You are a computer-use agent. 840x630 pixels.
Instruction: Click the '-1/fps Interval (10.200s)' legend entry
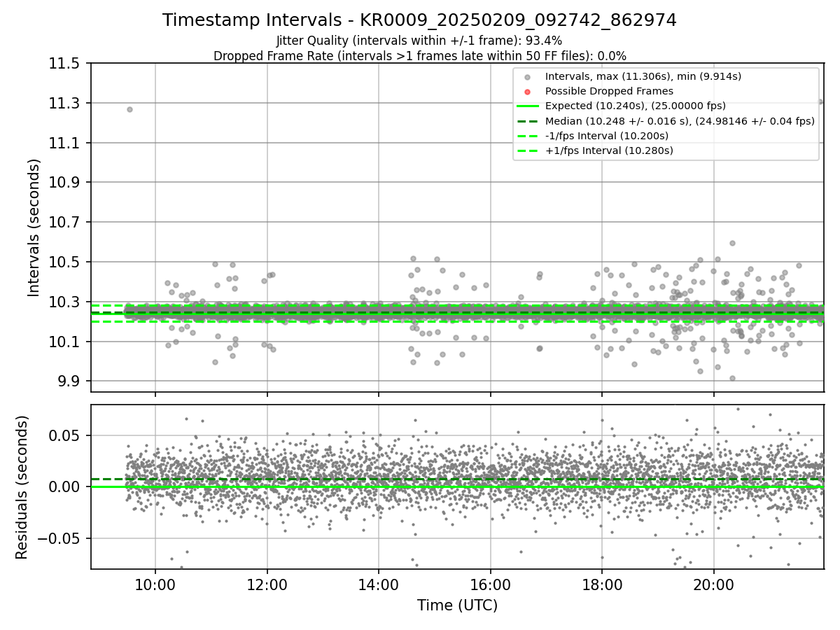(606, 135)
